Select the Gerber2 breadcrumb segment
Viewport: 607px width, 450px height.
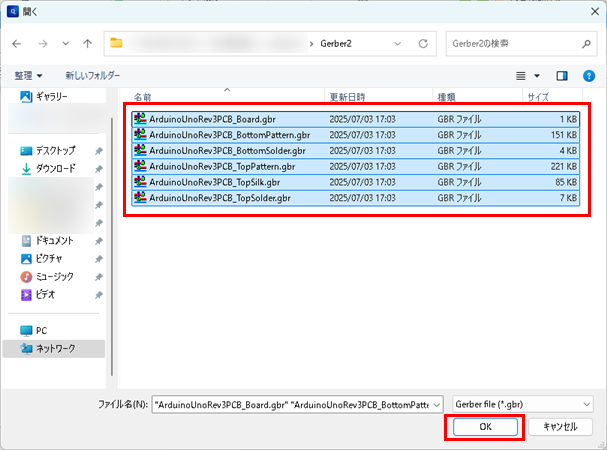(336, 44)
